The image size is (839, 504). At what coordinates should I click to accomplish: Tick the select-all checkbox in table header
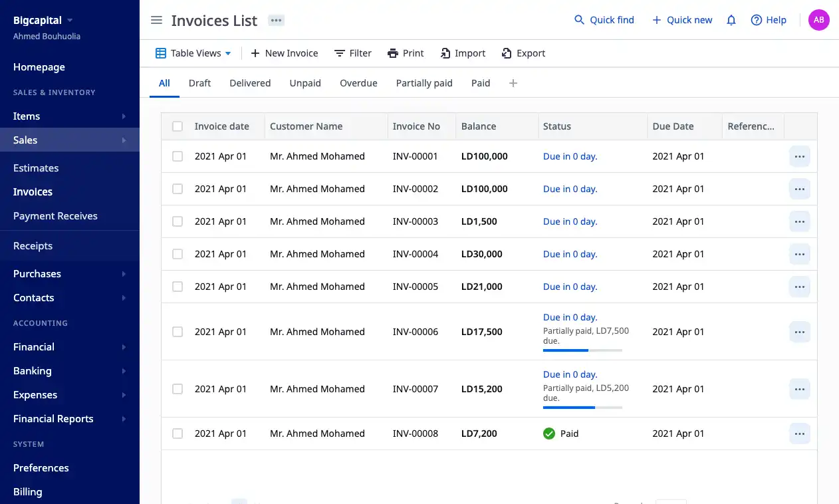tap(178, 126)
